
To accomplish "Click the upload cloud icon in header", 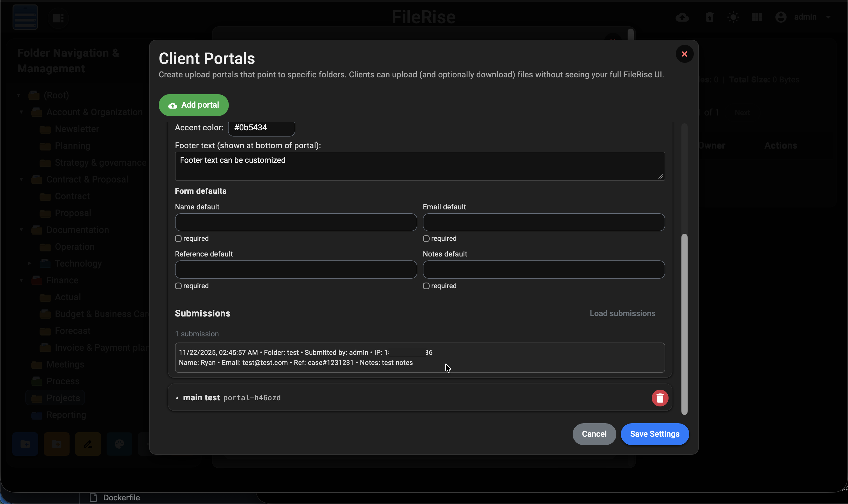I will pos(682,17).
